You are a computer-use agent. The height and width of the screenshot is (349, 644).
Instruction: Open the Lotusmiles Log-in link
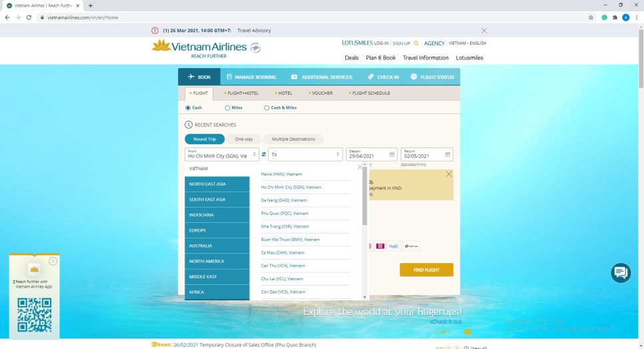pyautogui.click(x=381, y=43)
